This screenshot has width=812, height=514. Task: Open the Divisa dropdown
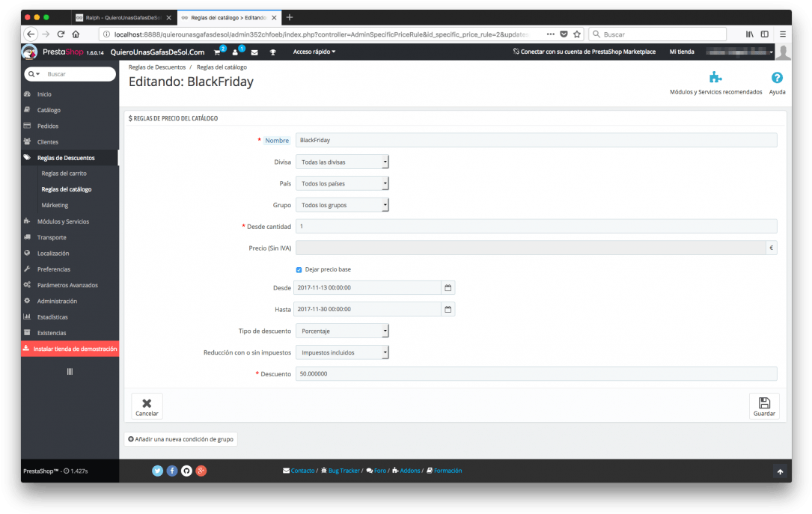click(342, 162)
